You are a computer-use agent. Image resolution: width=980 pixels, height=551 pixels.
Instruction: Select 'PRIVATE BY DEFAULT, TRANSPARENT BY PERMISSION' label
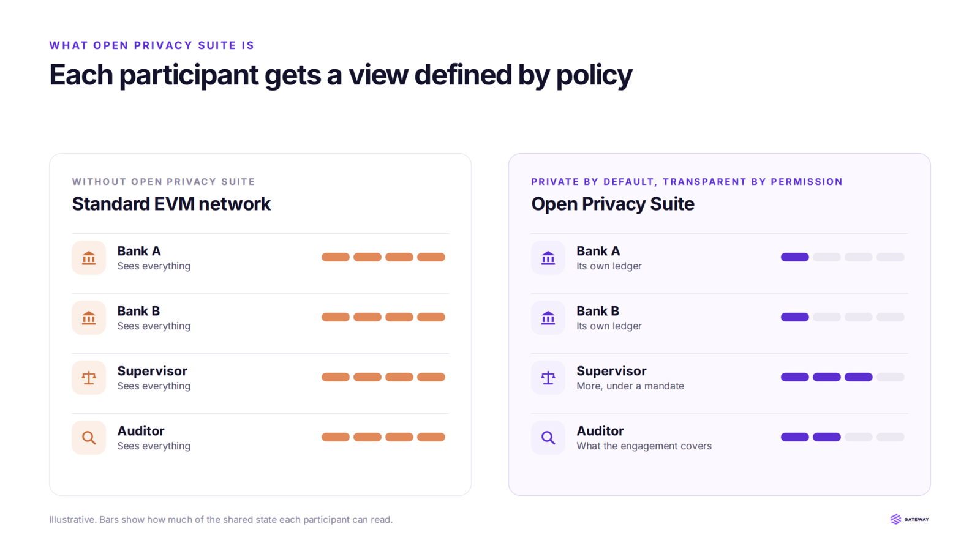point(687,182)
